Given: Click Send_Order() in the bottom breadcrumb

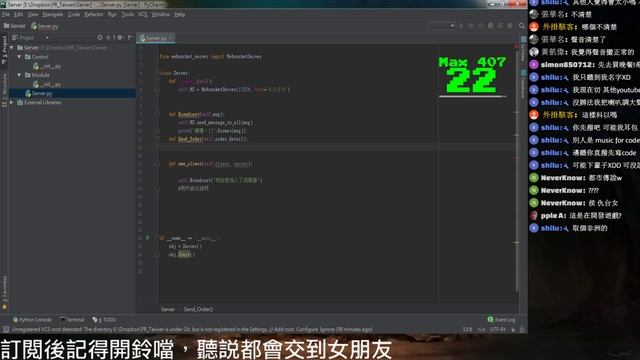Looking at the screenshot, I should coord(198,309).
